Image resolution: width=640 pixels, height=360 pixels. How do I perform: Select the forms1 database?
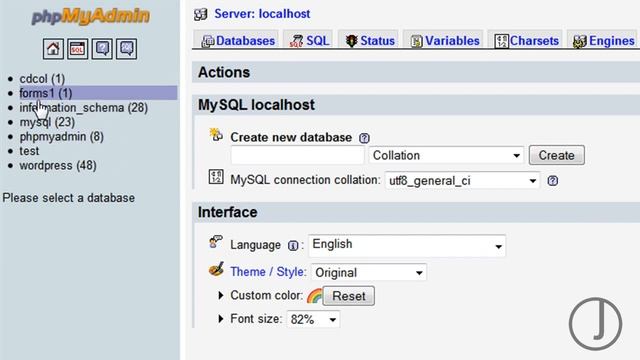pyautogui.click(x=46, y=93)
